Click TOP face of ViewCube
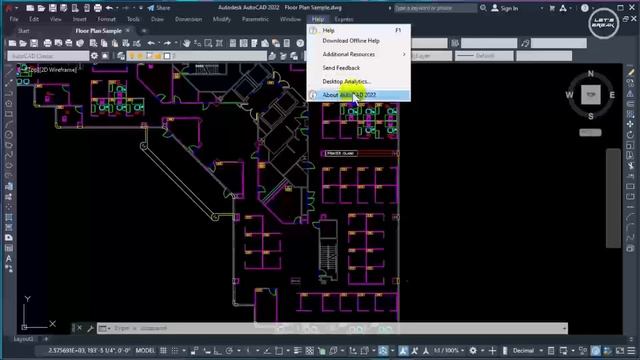Viewport: 640px width, 360px height. pos(591,95)
